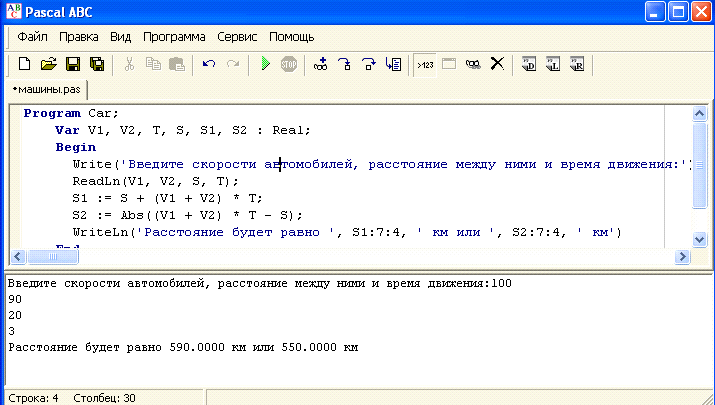Viewport: 715px width, 405px height.
Task: Click the Pascal ABC title bar icon
Action: click(14, 11)
